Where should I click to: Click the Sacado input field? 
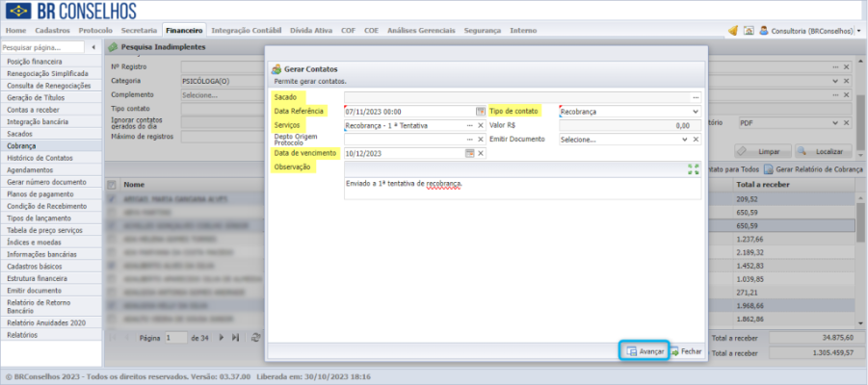point(517,98)
